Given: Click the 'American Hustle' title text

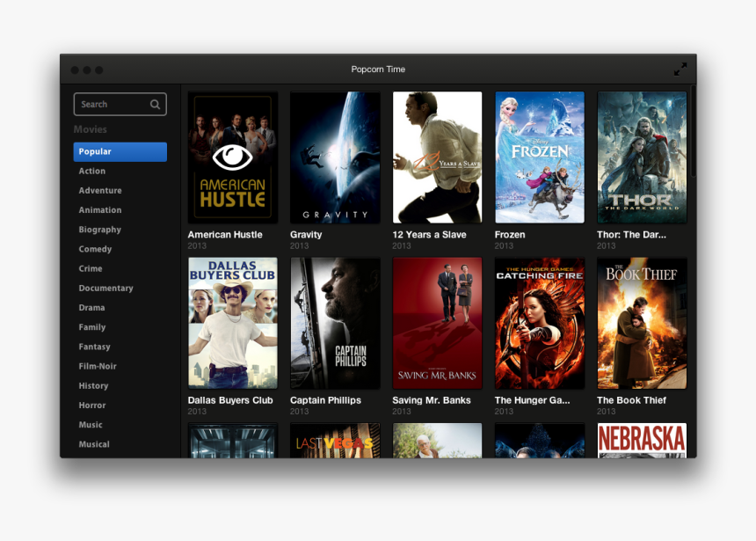Looking at the screenshot, I should [225, 235].
